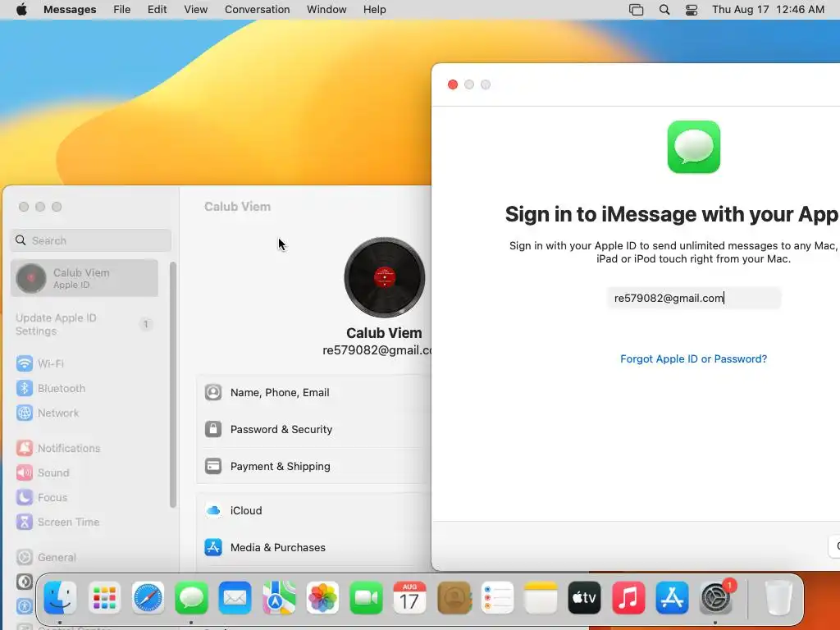Open System Settings icon in Dock

pyautogui.click(x=715, y=597)
